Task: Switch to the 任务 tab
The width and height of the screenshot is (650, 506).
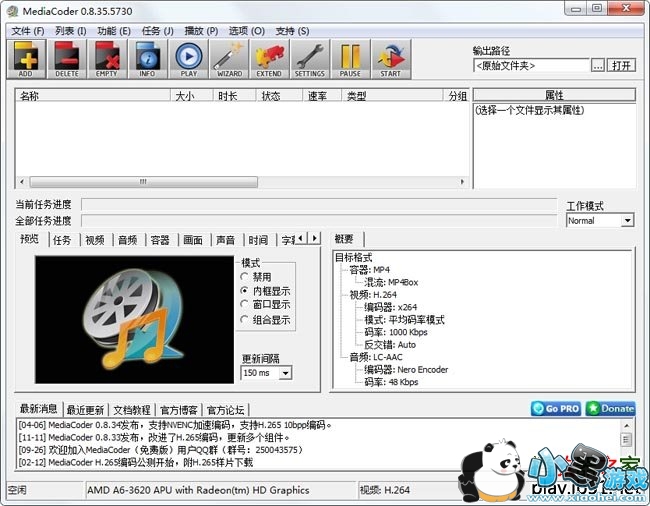Action: (62, 240)
